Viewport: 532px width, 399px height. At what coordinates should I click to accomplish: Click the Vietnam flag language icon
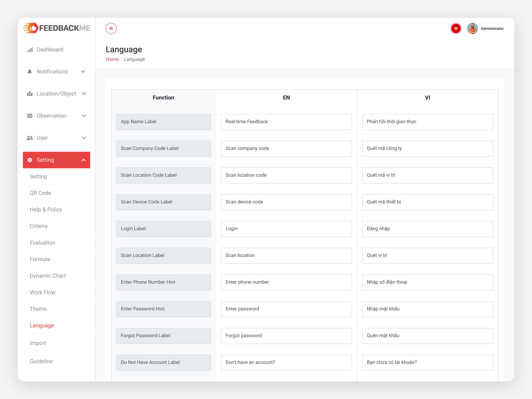click(x=456, y=28)
